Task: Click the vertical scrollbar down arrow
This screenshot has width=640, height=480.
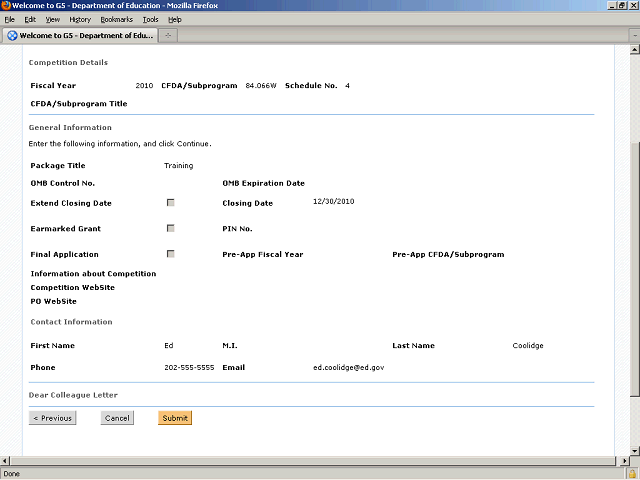Action: coord(635,451)
